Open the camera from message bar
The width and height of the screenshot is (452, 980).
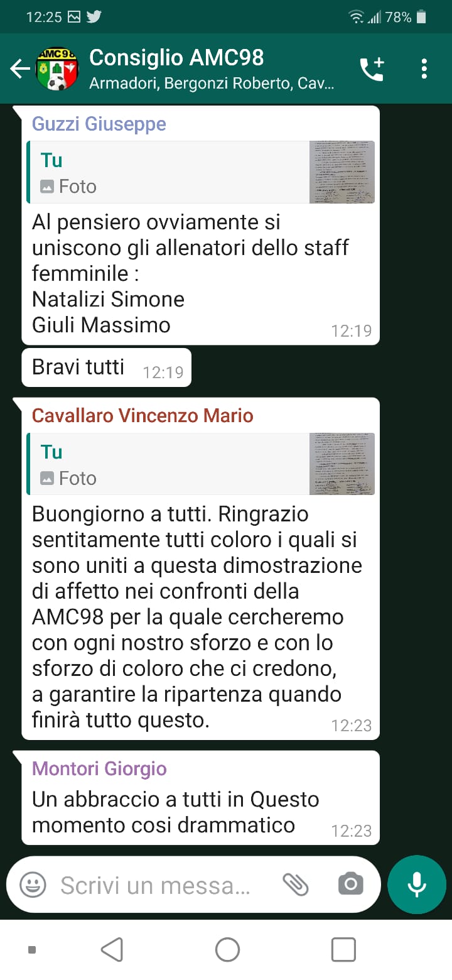(350, 885)
